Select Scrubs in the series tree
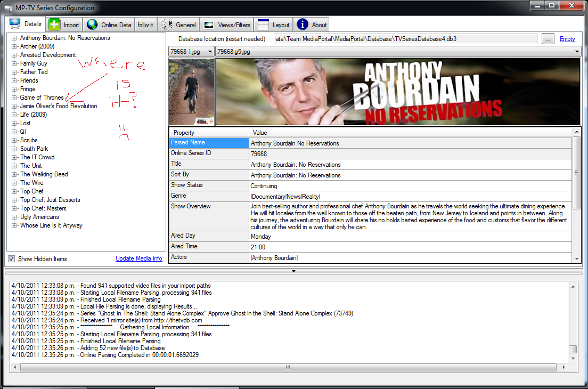This screenshot has width=588, height=389. [x=29, y=140]
